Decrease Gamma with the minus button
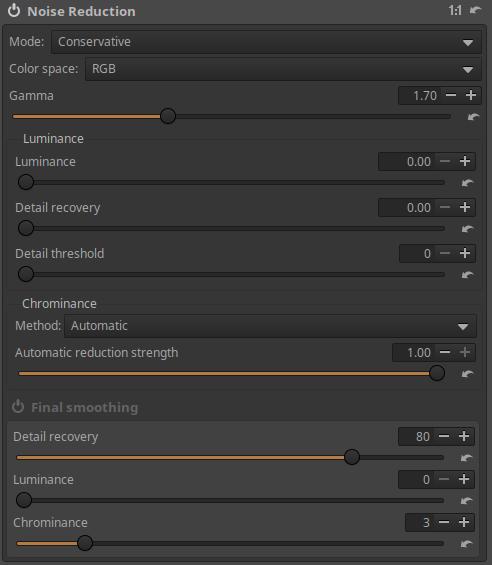 [451, 95]
